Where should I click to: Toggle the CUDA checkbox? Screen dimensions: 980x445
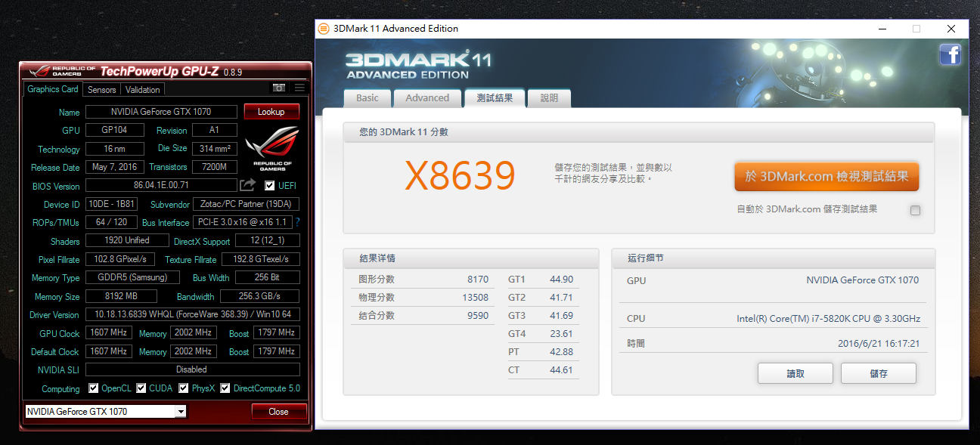(x=141, y=388)
